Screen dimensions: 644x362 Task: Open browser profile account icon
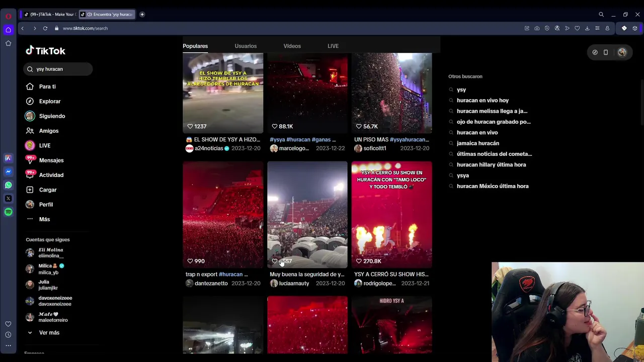[607, 28]
